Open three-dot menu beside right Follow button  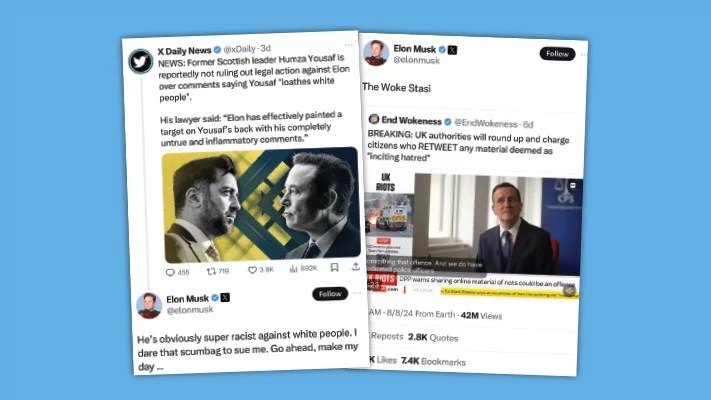[x=583, y=54]
